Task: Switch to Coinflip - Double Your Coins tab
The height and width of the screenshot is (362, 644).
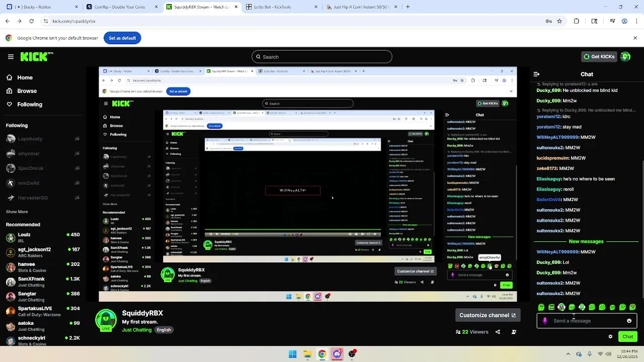Action: coord(122,7)
